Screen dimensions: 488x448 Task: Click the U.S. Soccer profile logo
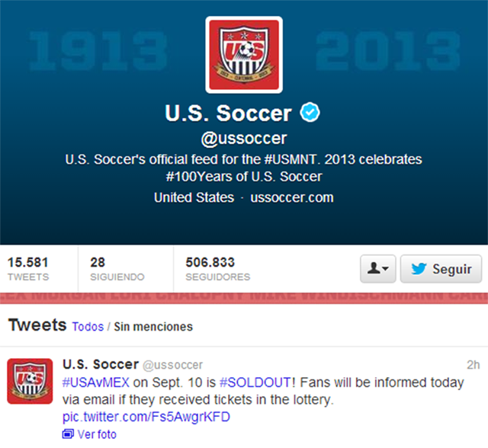244,54
